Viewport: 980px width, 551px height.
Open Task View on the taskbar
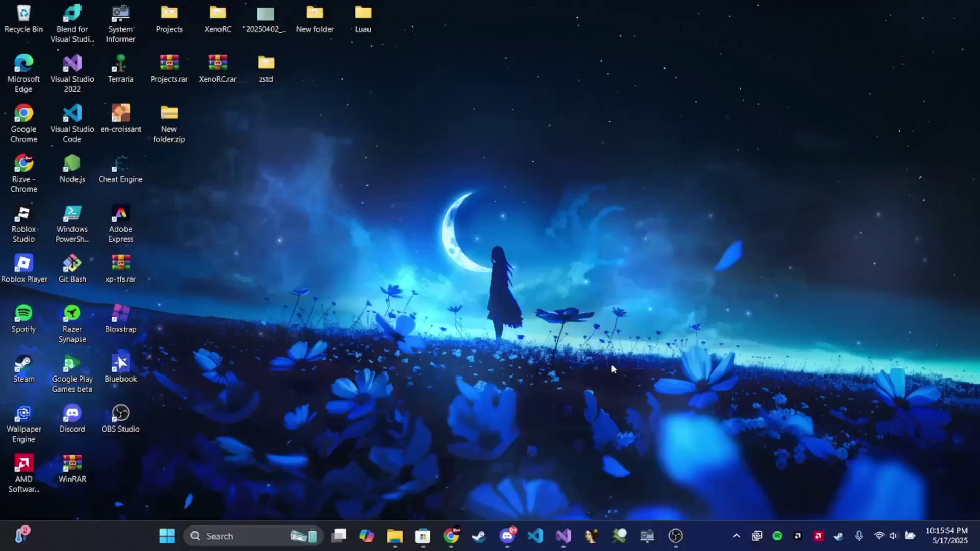pos(338,536)
